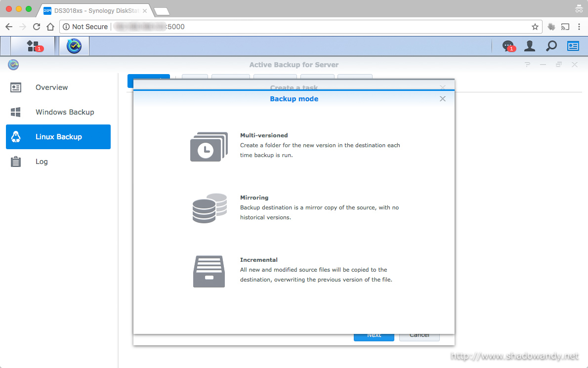Open Active Backup help question mark

point(528,65)
